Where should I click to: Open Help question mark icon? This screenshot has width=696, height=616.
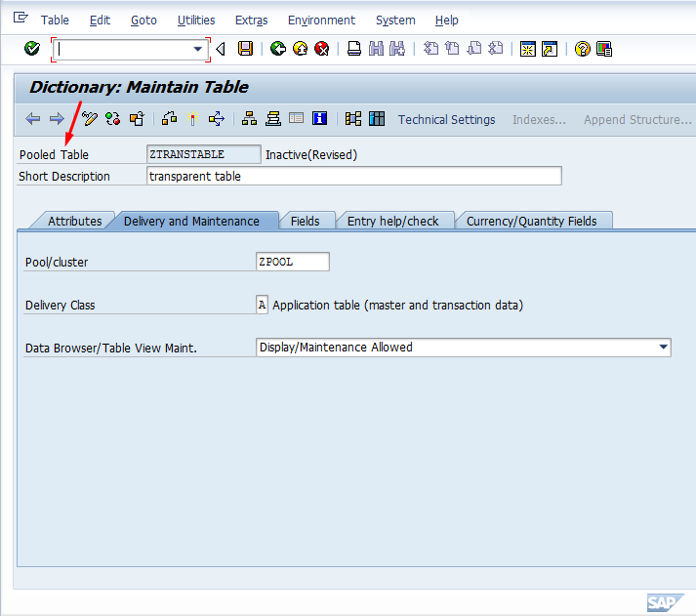coord(583,49)
